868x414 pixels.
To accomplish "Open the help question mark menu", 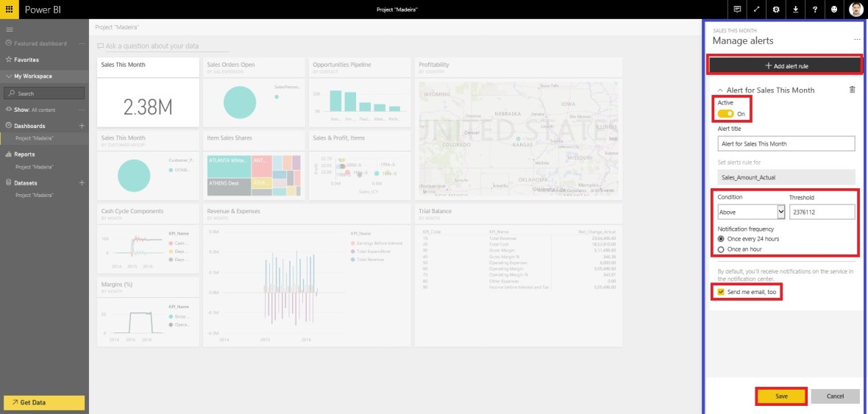I will pyautogui.click(x=815, y=10).
